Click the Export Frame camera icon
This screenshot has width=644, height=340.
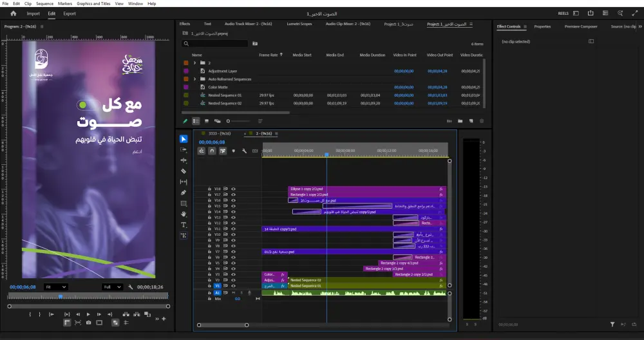(88, 322)
